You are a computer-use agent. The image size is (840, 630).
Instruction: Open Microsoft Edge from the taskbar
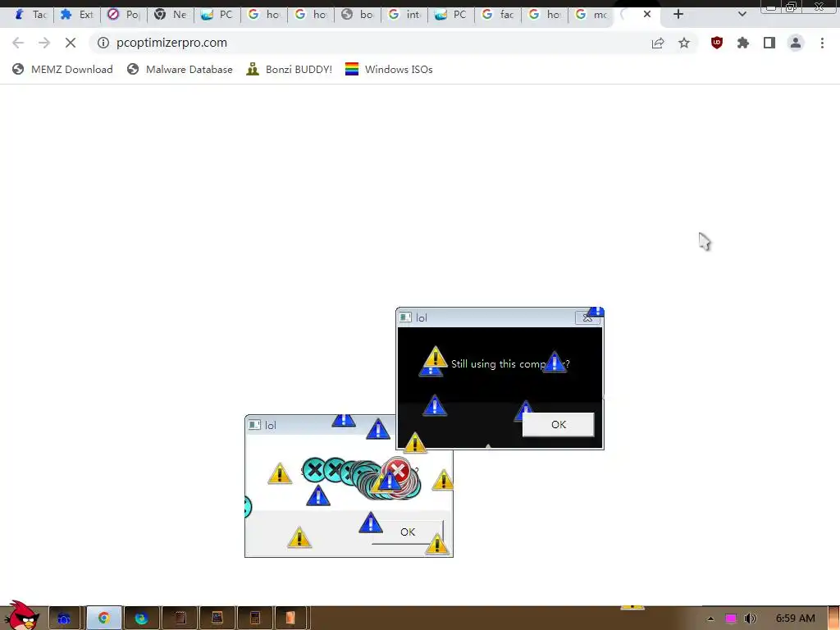tap(141, 619)
